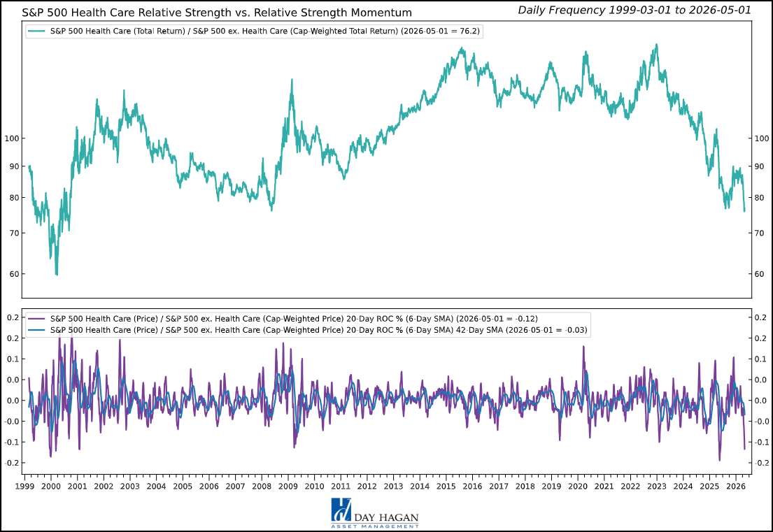Click the 2017 x-axis label

499,486
